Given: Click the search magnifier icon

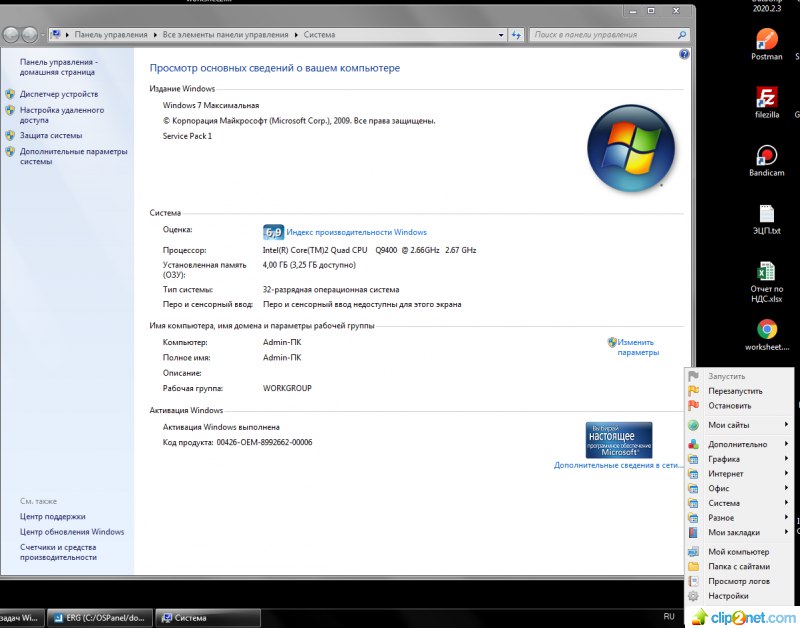Looking at the screenshot, I should point(682,35).
